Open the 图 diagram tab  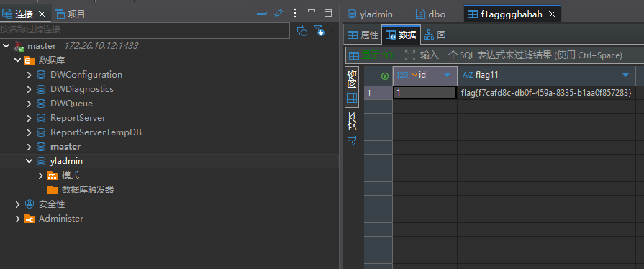[435, 35]
